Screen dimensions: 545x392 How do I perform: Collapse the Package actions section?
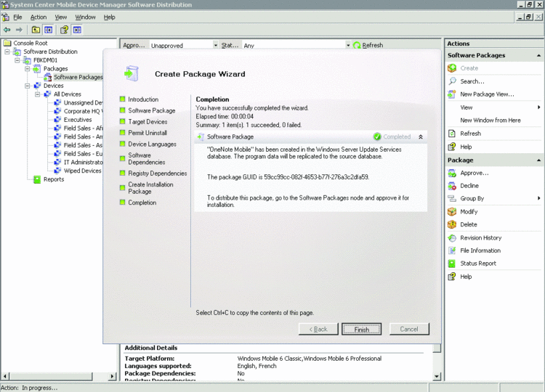(x=538, y=160)
